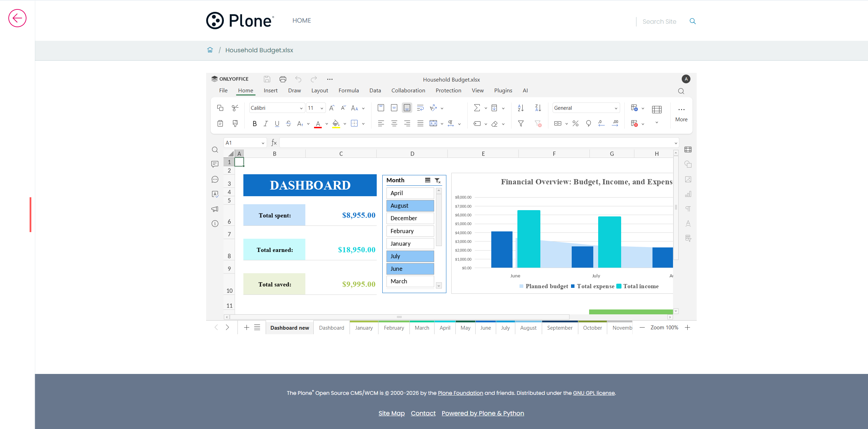
Task: Clear the Month slicer filter icon
Action: (x=438, y=180)
